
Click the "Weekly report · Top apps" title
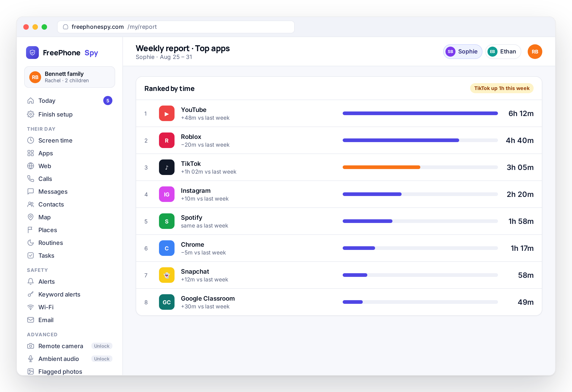point(183,48)
